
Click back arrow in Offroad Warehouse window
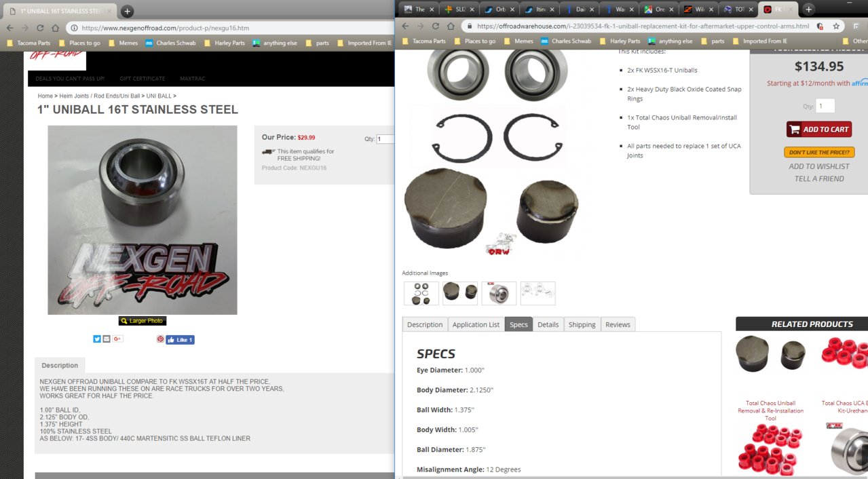[405, 26]
